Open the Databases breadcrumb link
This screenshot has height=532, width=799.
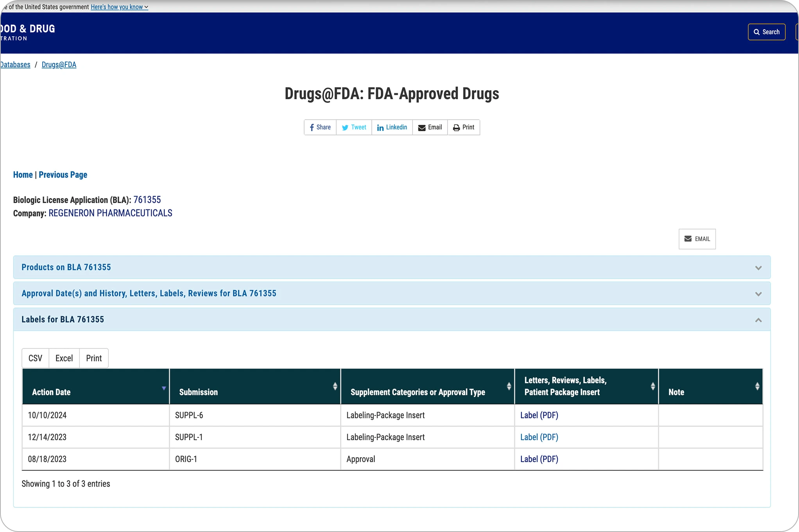pos(15,65)
